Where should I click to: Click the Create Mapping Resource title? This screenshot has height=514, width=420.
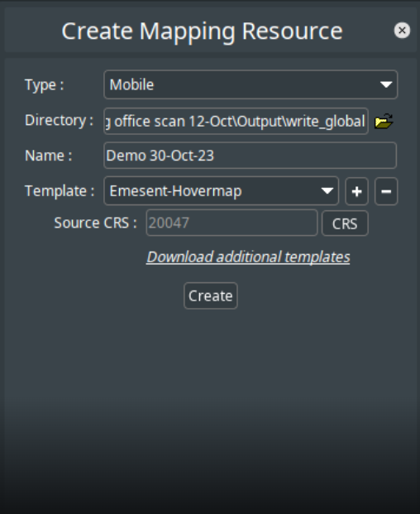pyautogui.click(x=202, y=31)
